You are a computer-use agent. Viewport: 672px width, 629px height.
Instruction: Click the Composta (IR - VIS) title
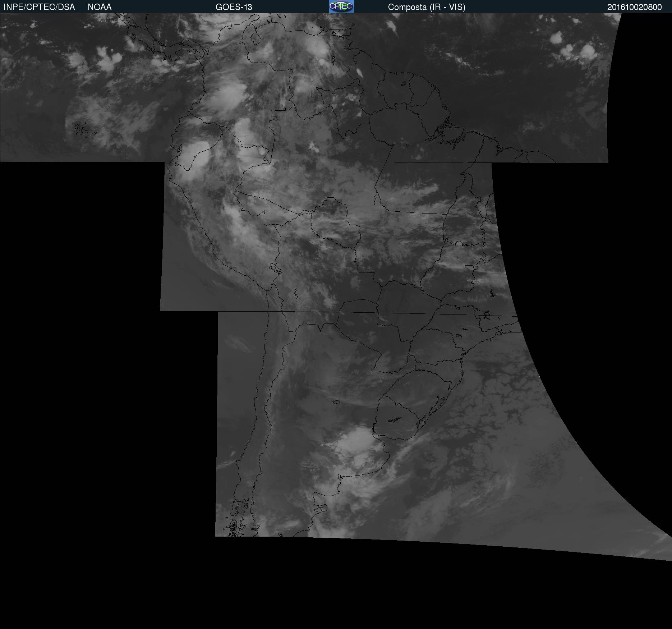(x=427, y=7)
